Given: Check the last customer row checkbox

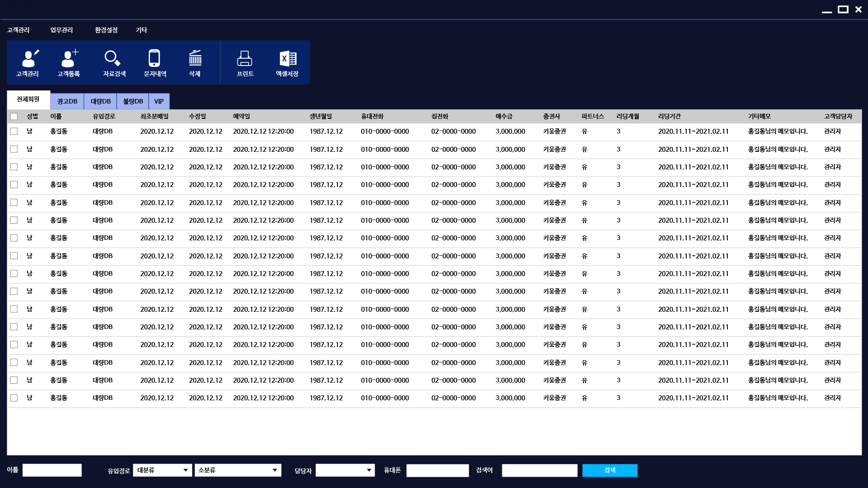Looking at the screenshot, I should [x=14, y=398].
